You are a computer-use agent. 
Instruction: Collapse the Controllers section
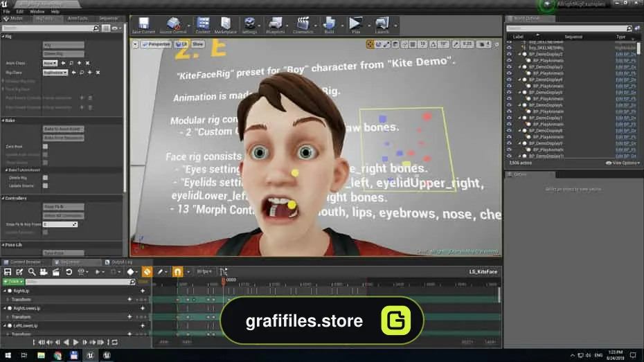[3, 198]
